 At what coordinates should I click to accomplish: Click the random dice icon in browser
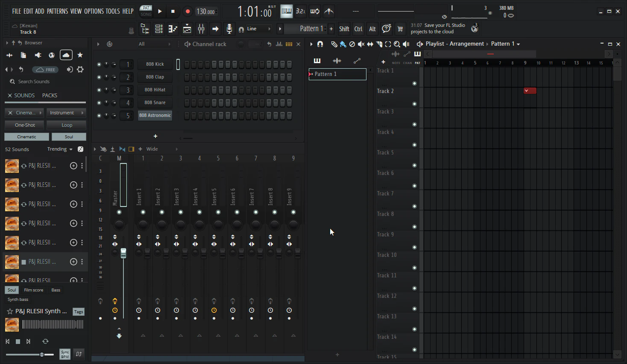pos(80,149)
